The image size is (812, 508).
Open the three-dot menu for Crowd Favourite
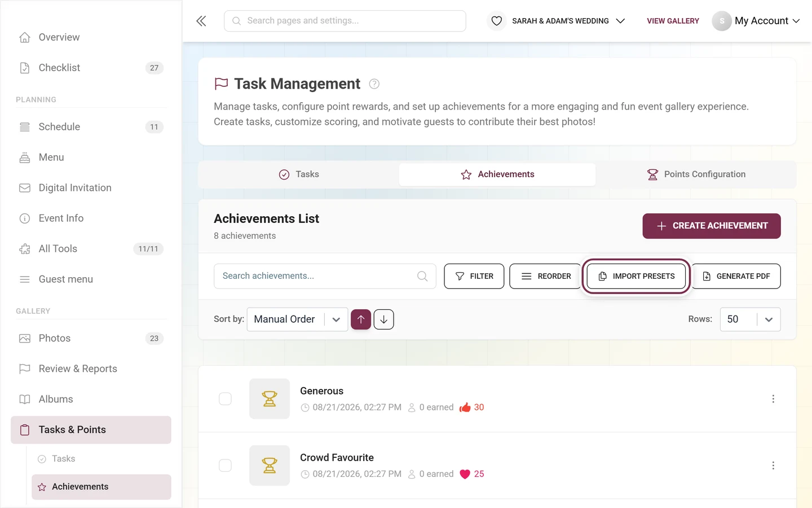773,466
